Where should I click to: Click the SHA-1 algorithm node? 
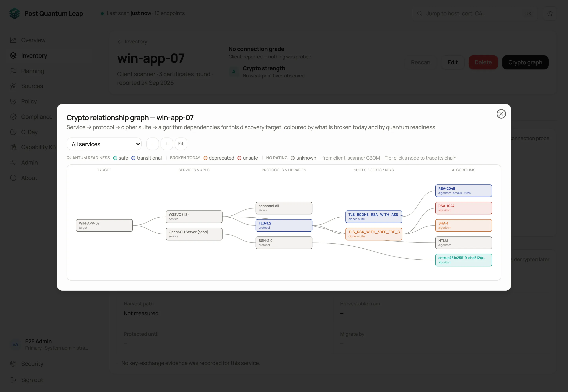click(463, 225)
